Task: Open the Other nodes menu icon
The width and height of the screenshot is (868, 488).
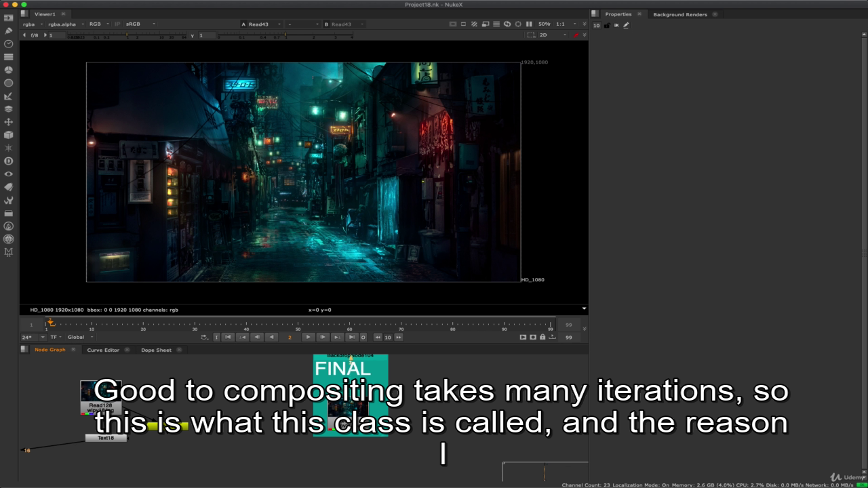Action: coord(9,213)
